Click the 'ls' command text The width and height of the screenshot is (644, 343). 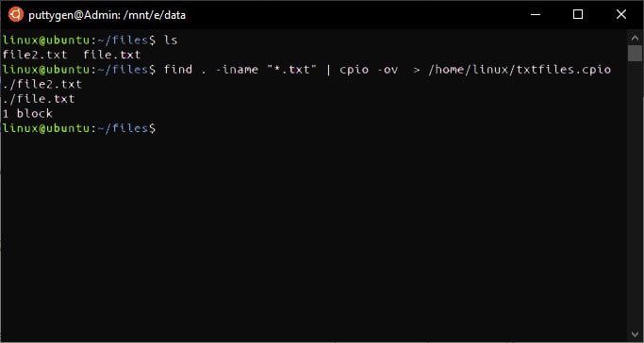(x=171, y=41)
